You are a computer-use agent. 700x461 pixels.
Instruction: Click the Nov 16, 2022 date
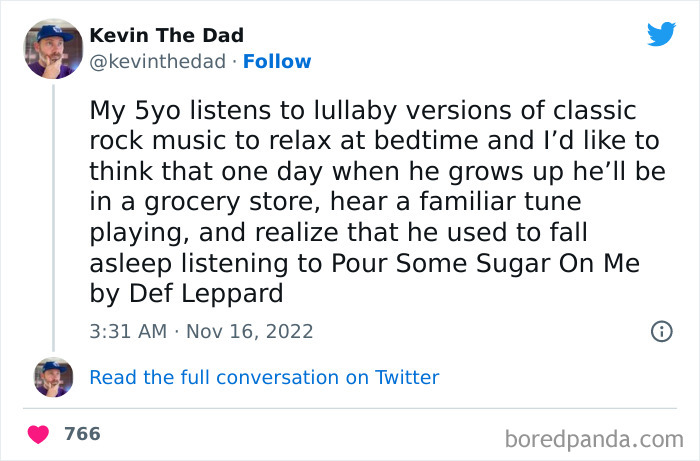pyautogui.click(x=249, y=331)
